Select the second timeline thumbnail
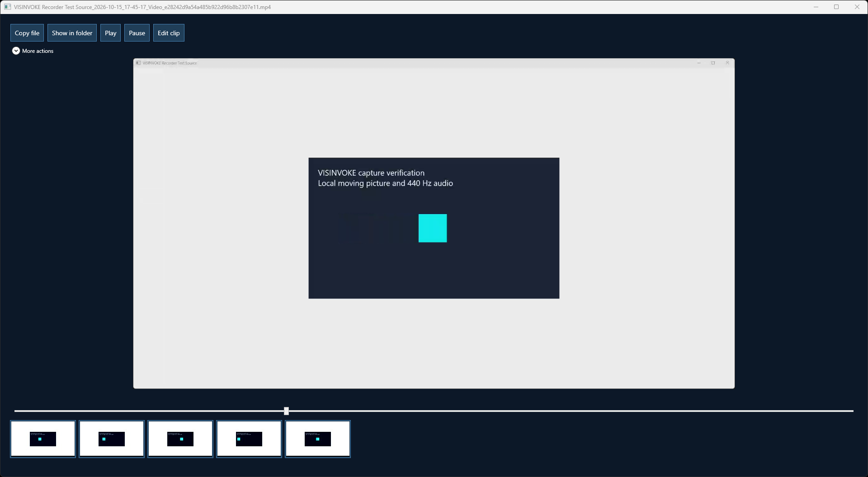The image size is (868, 477). (112, 439)
